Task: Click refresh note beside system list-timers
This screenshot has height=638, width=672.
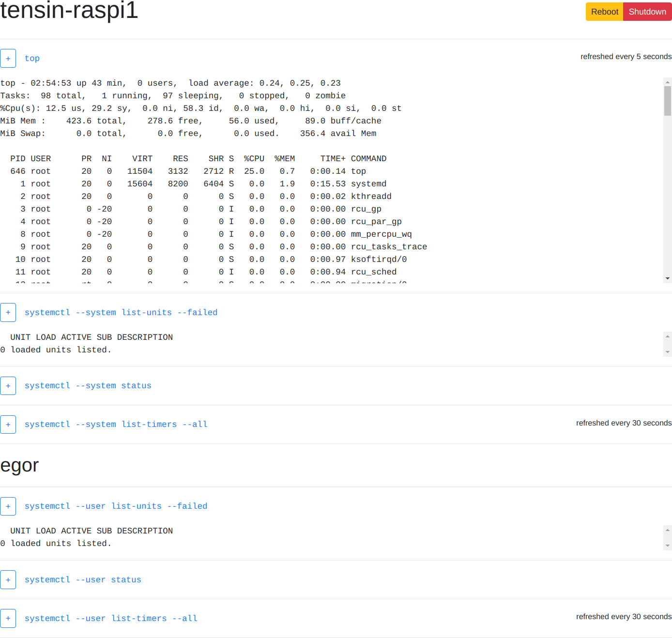Action: coord(624,423)
